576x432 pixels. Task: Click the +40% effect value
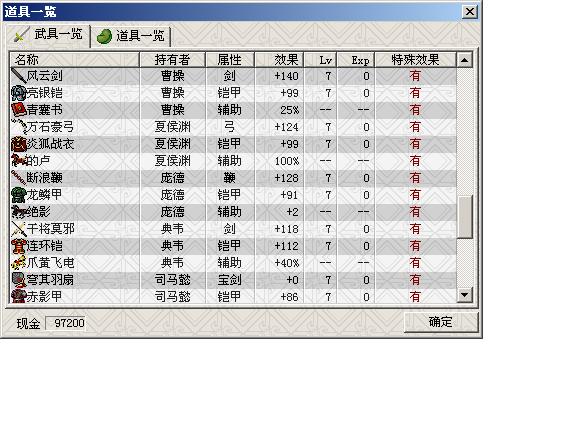pos(287,263)
